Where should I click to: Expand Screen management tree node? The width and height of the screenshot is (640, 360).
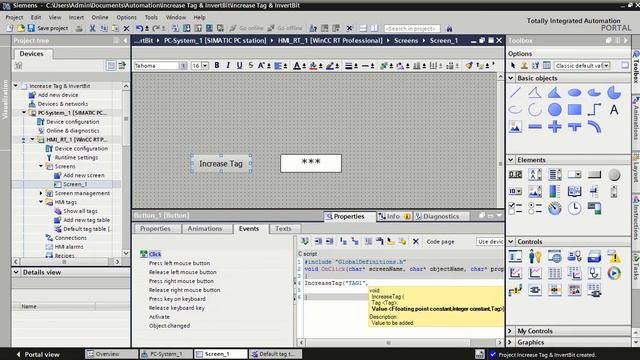point(41,193)
